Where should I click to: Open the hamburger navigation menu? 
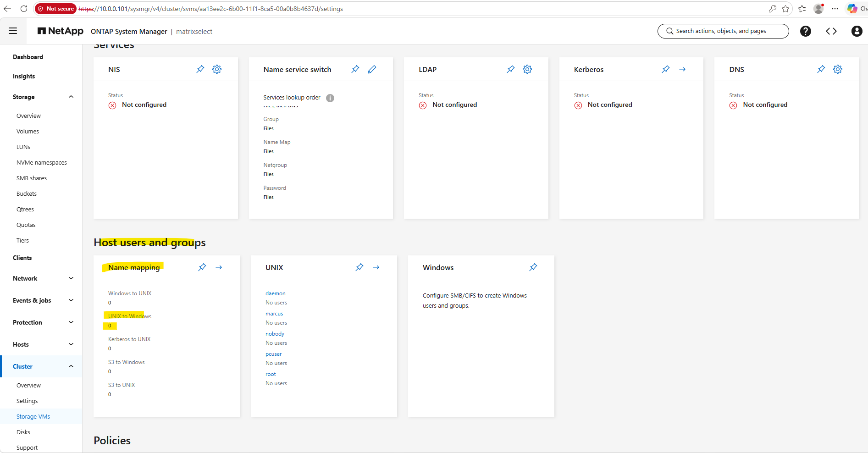pos(13,31)
